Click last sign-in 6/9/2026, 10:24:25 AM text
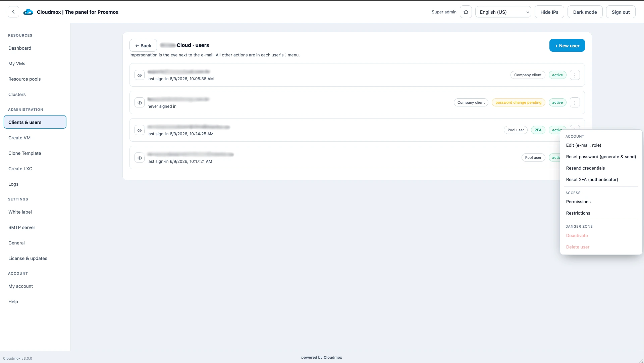644x363 pixels. [180, 134]
